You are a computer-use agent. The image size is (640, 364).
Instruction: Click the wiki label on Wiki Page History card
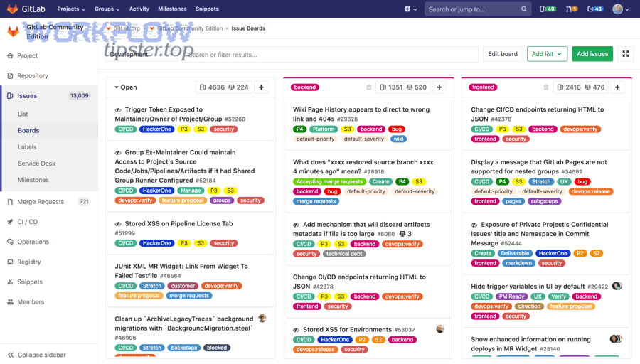[398, 139]
